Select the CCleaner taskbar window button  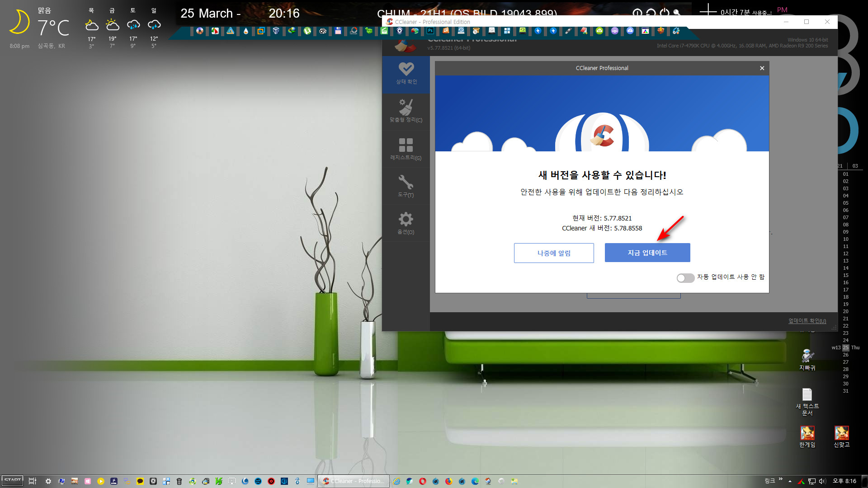click(354, 481)
